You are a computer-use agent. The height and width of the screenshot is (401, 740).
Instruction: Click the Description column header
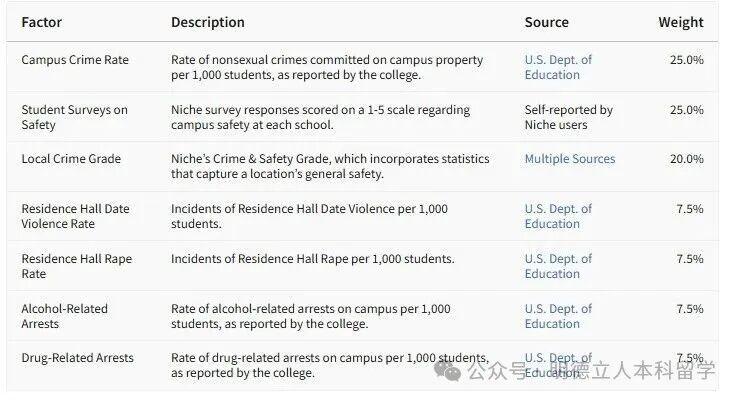[207, 22]
